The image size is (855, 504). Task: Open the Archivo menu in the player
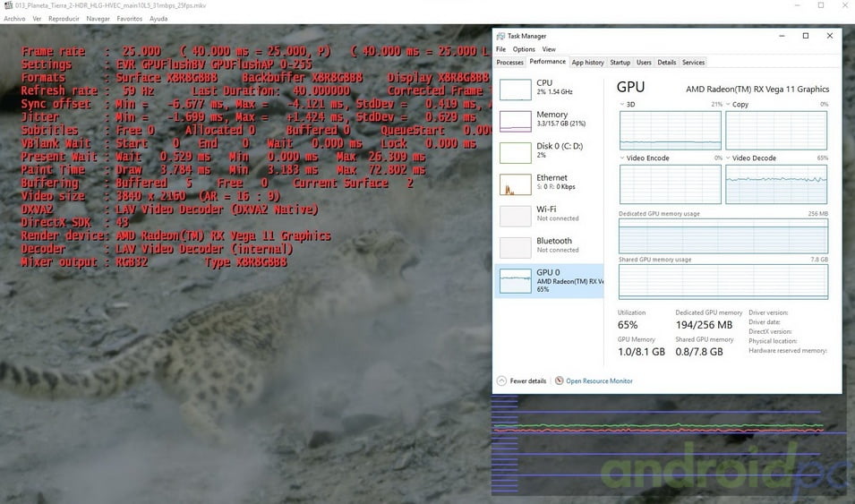tap(14, 18)
